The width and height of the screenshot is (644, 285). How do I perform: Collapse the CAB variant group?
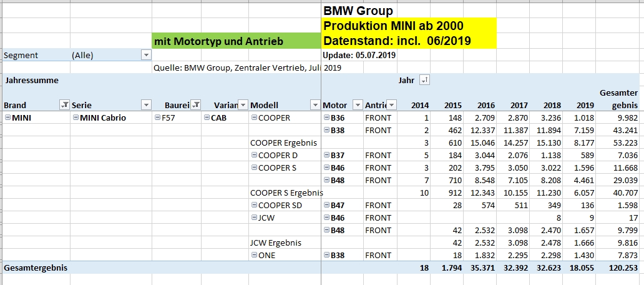pos(207,117)
